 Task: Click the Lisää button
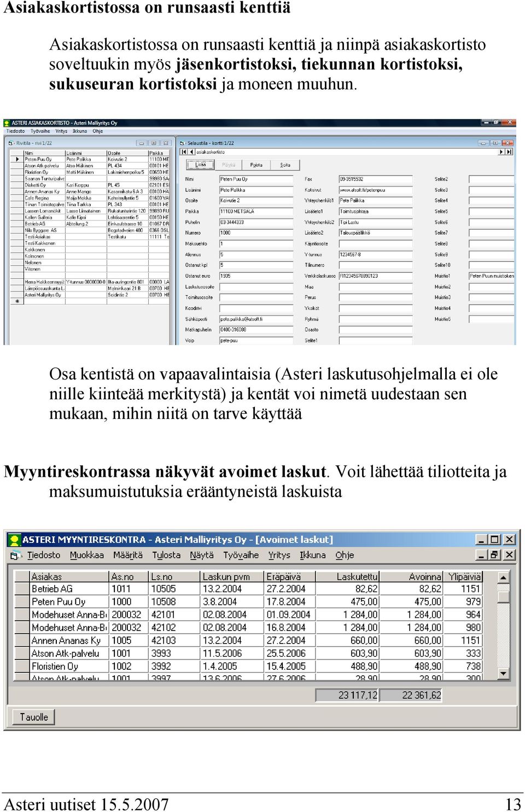201,165
